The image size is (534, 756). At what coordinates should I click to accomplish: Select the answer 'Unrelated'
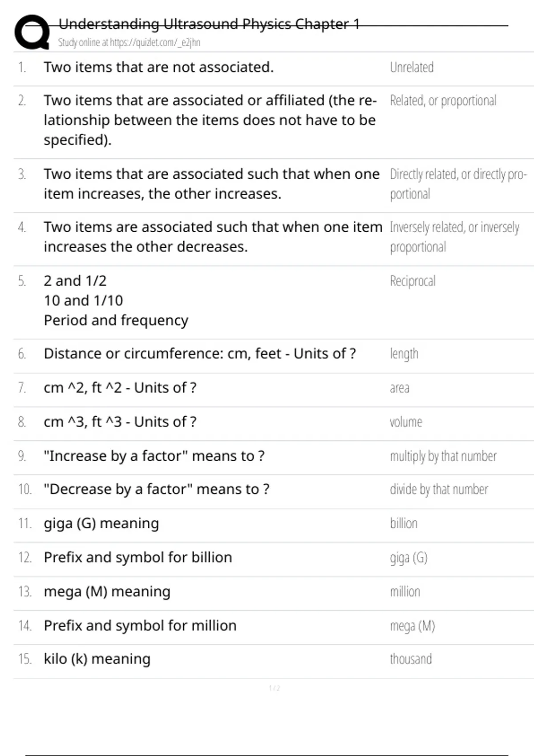pyautogui.click(x=412, y=68)
